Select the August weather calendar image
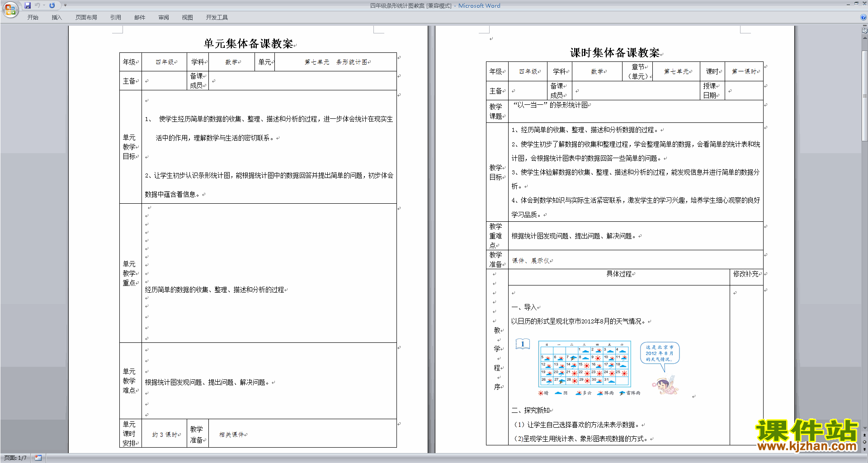Image resolution: width=868 pixels, height=463 pixels. pyautogui.click(x=585, y=364)
